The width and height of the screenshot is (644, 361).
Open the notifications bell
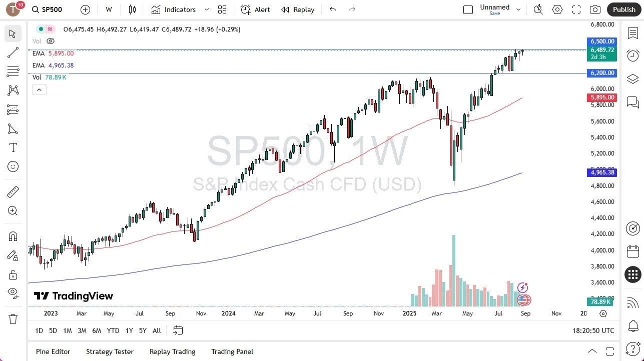click(x=632, y=325)
